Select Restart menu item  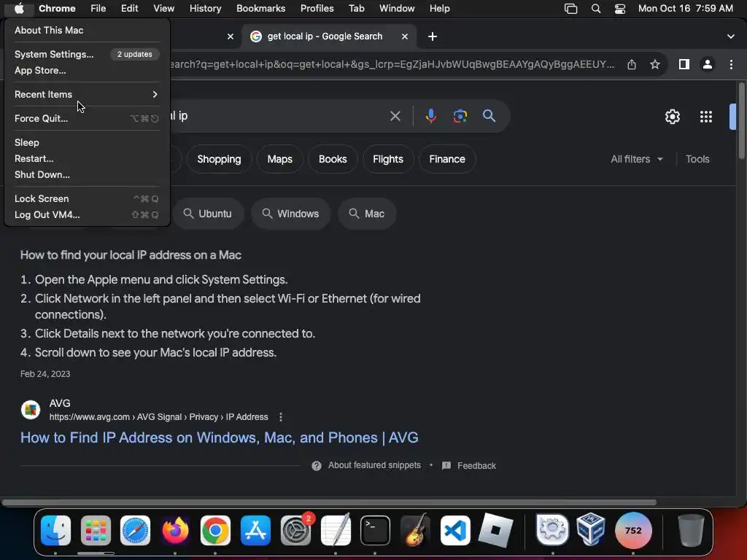87,158
